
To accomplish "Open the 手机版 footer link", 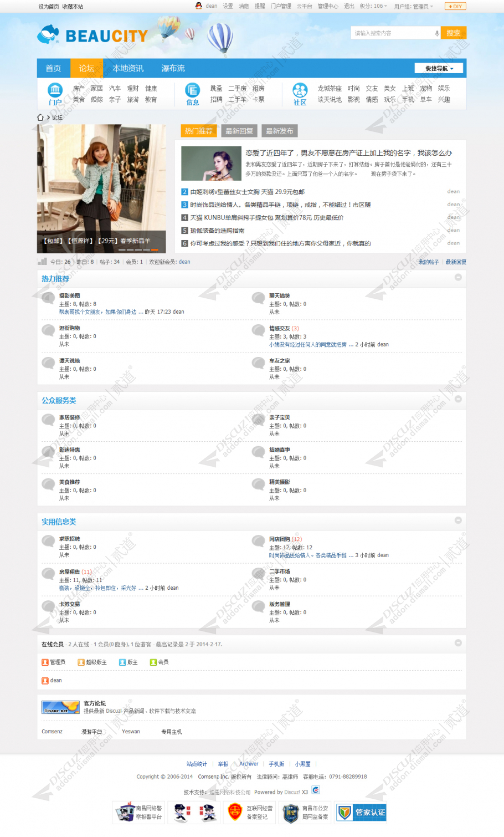I will click(x=276, y=764).
